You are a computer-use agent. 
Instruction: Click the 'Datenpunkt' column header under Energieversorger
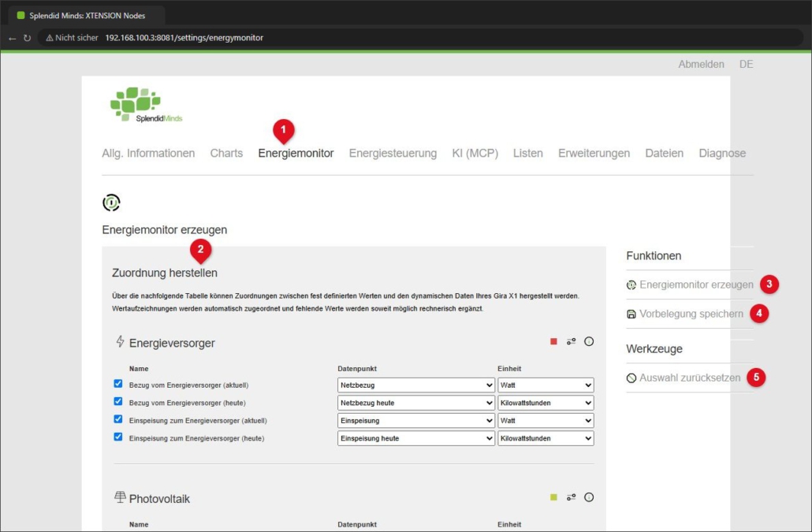click(x=357, y=369)
